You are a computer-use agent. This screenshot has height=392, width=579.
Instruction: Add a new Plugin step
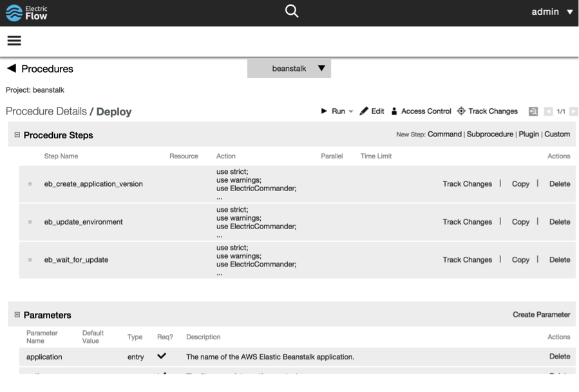(x=529, y=135)
